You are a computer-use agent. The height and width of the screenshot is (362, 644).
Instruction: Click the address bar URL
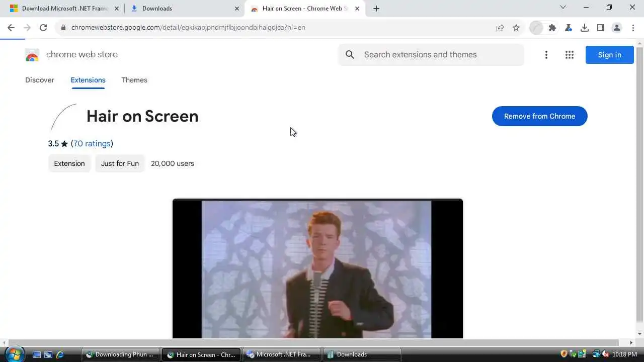[x=188, y=28]
